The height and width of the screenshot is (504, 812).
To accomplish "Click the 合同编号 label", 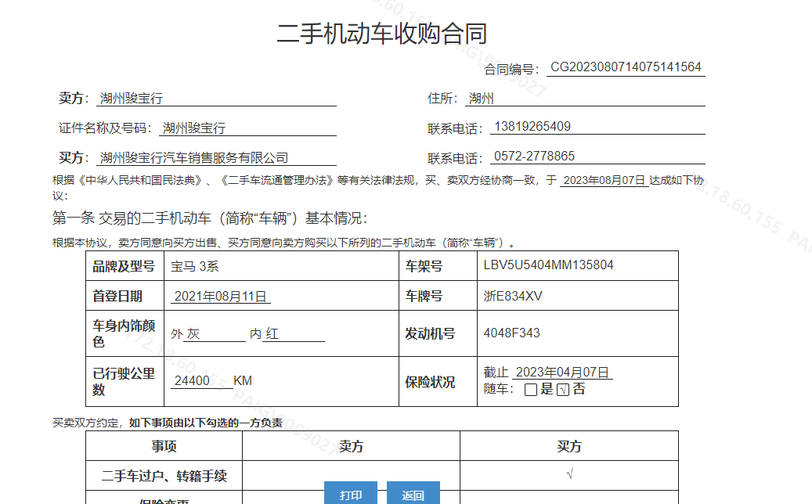I will (511, 70).
